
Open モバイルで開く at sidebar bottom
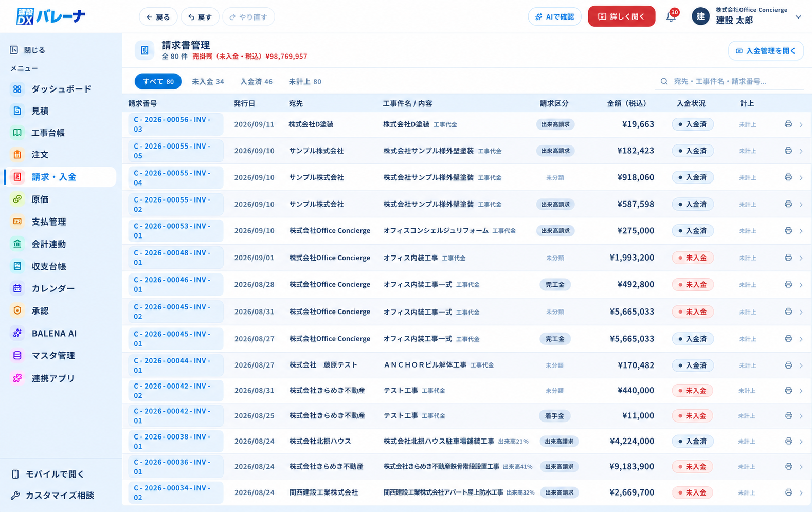[48, 474]
